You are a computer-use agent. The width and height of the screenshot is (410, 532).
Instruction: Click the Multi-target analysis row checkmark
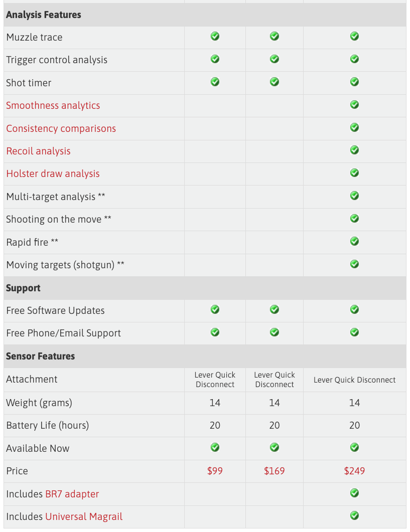[354, 196]
